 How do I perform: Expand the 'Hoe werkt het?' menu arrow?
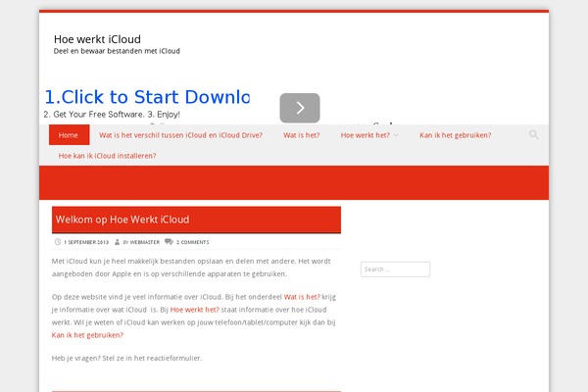click(396, 135)
